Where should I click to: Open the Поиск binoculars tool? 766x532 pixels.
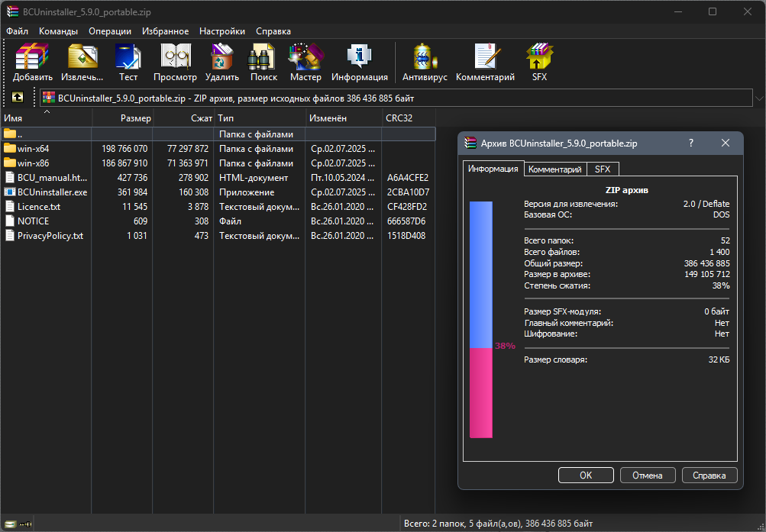[x=263, y=56]
